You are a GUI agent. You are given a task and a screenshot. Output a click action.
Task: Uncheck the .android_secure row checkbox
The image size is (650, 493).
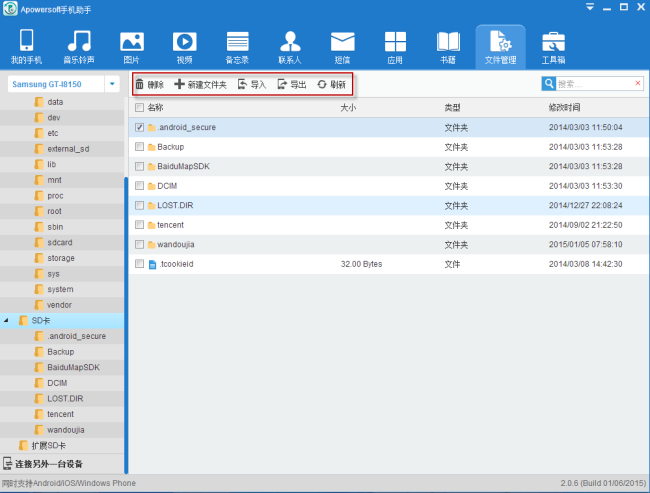pyautogui.click(x=139, y=127)
